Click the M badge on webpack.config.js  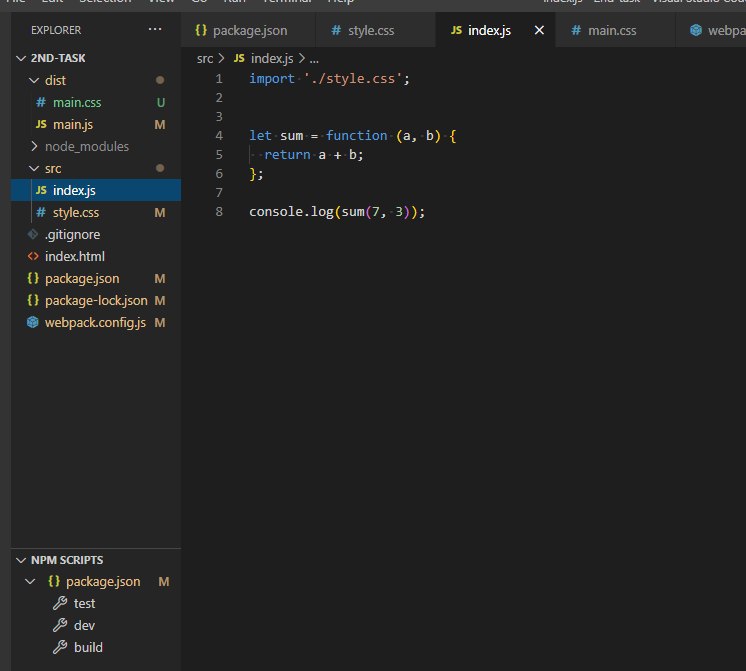160,323
